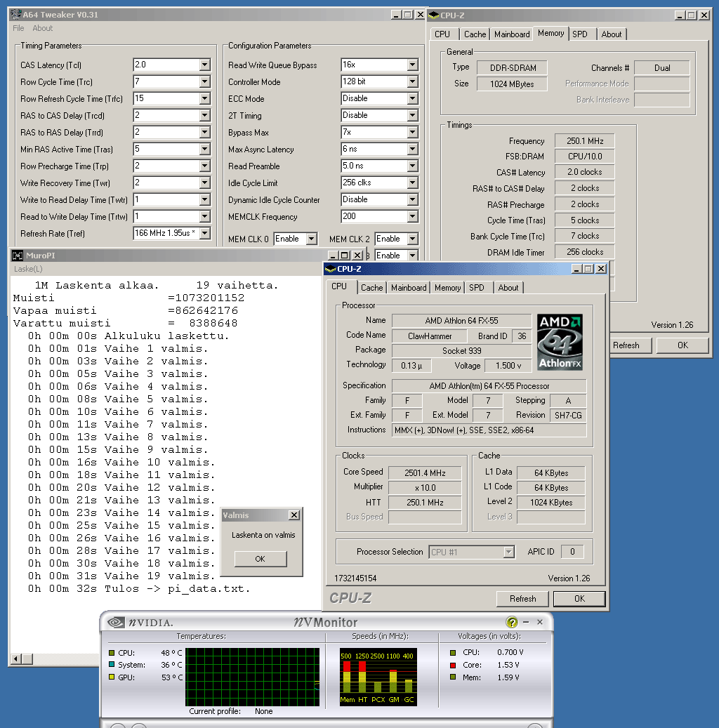Click the MuroPI title bar icon
Viewport: 719px width, 728px height.
pos(18,256)
